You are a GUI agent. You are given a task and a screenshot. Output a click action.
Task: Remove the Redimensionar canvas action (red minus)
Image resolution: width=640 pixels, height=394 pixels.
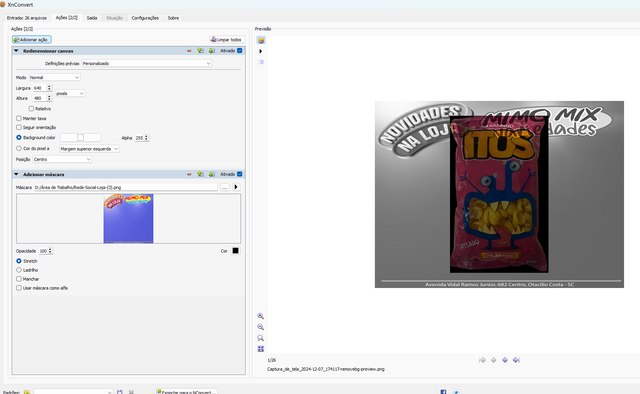[x=189, y=51]
